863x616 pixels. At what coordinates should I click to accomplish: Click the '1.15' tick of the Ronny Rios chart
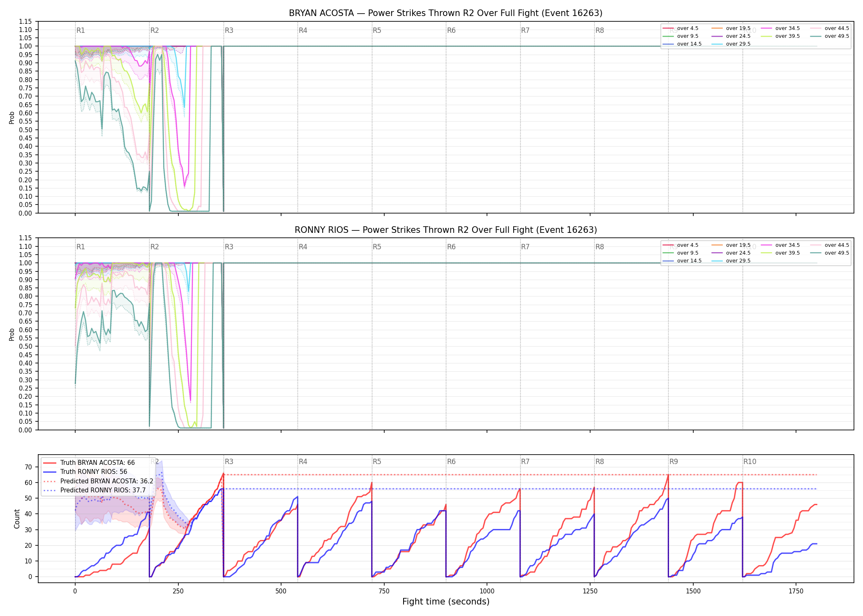[x=25, y=238]
